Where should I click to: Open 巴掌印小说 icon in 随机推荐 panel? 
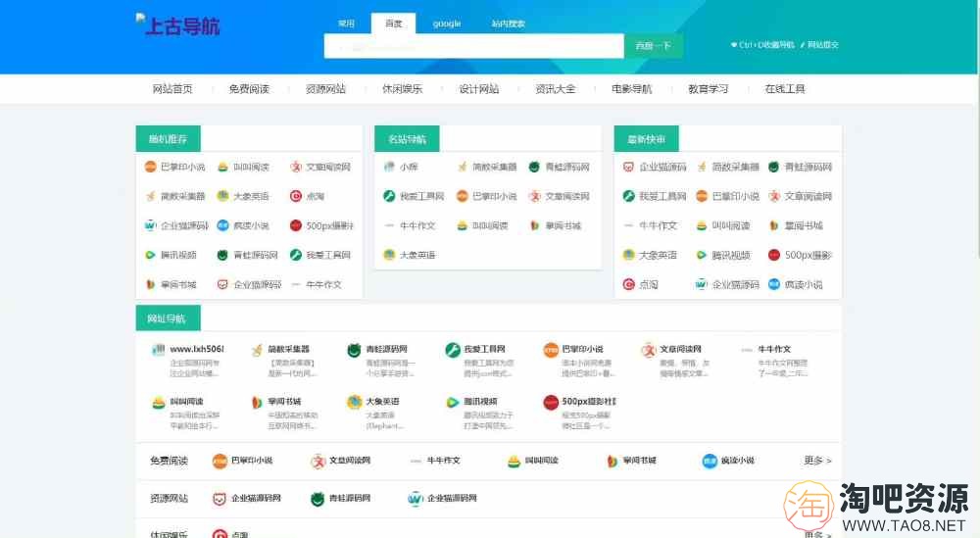coord(150,167)
